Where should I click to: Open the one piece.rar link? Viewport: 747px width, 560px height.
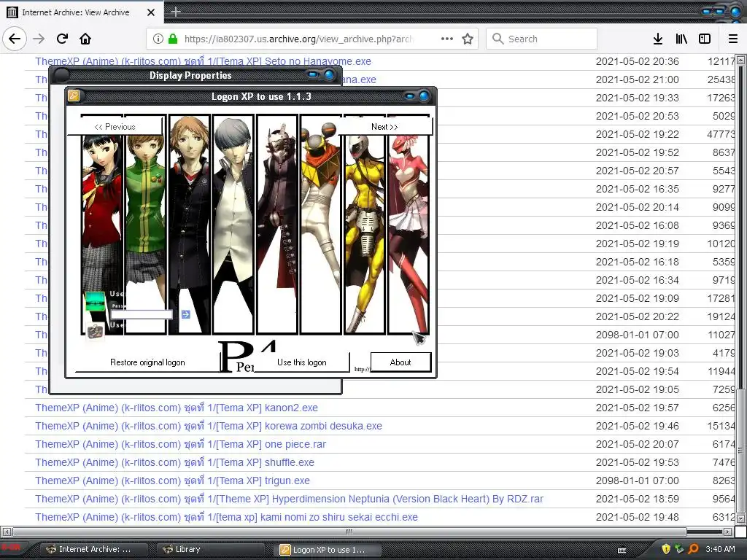[181, 444]
